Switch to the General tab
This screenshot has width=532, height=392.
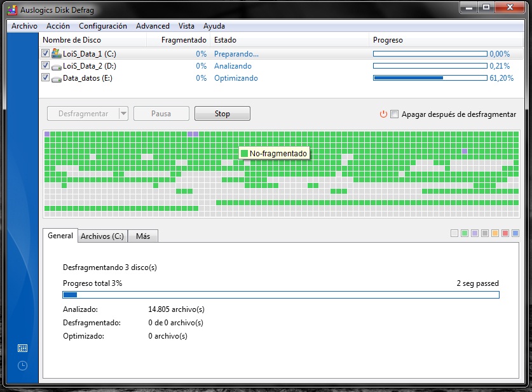point(60,236)
